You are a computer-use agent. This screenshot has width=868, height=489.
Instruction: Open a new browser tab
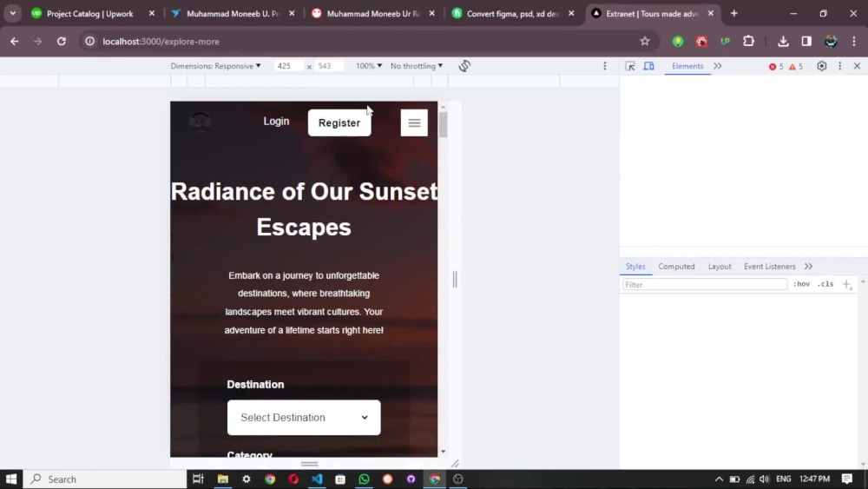734,13
